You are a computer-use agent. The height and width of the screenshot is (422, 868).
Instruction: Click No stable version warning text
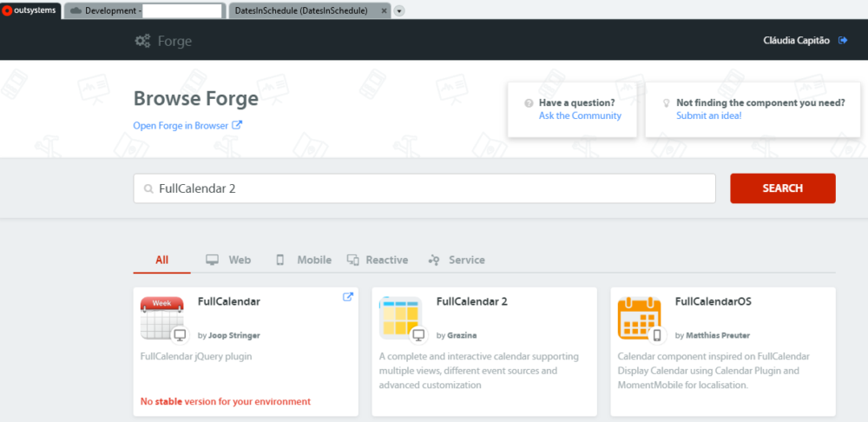coord(226,401)
